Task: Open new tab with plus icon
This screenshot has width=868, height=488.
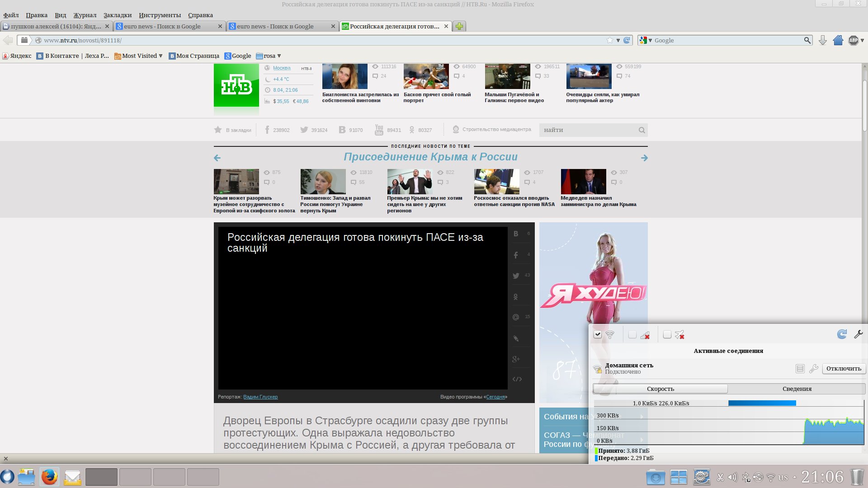Action: point(459,26)
